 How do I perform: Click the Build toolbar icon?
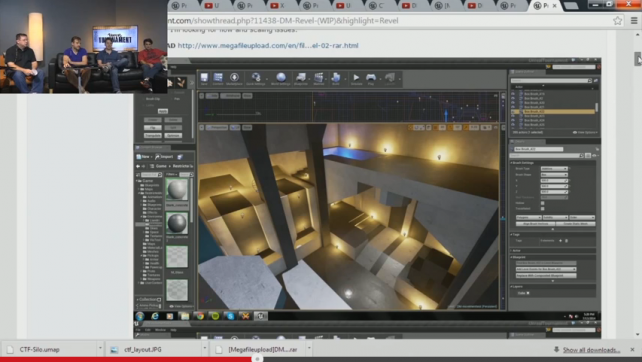(336, 78)
